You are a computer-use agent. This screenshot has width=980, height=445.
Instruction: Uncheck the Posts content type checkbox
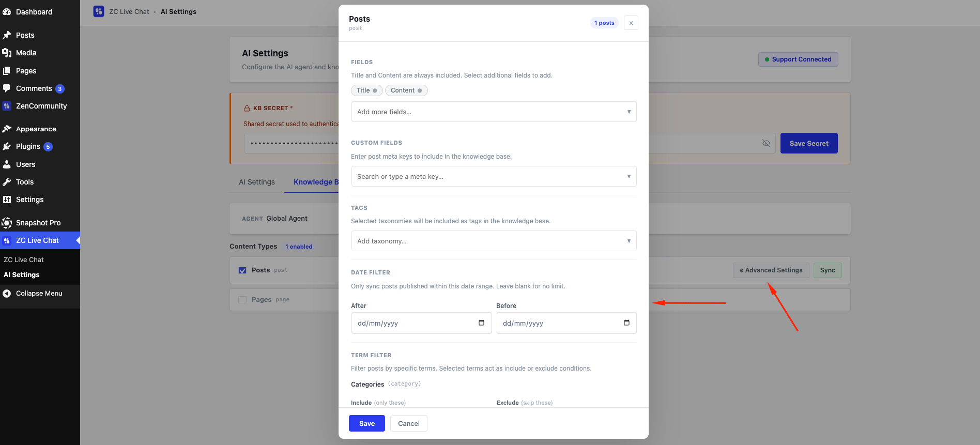[x=242, y=270]
